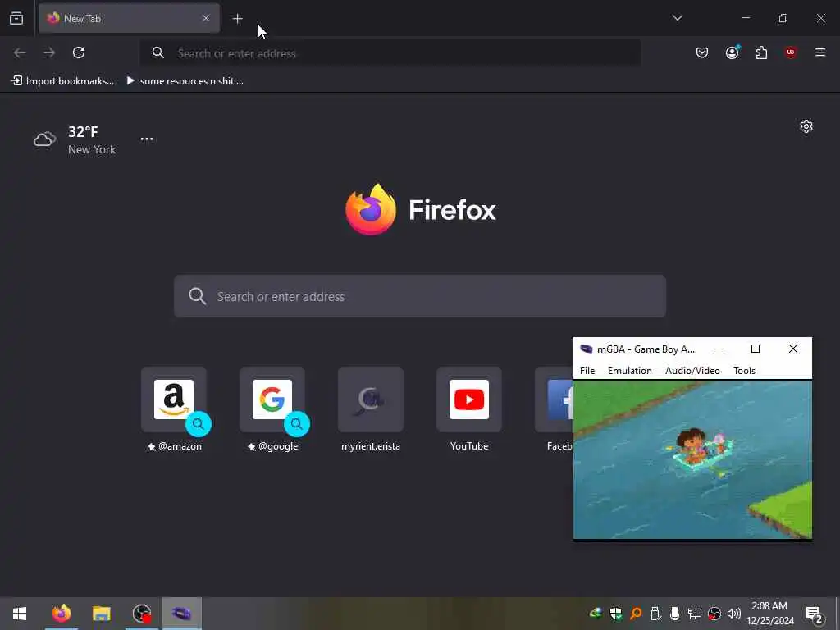
Task: Select the New Tab browser tab
Action: [129, 18]
